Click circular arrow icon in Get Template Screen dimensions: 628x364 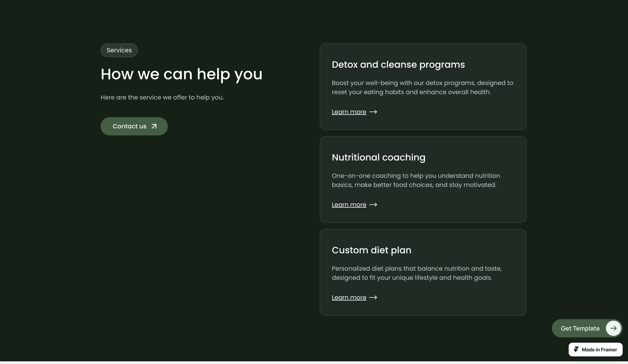tap(613, 328)
